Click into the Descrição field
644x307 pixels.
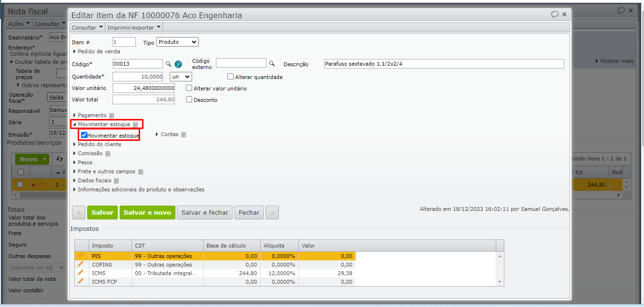point(443,64)
